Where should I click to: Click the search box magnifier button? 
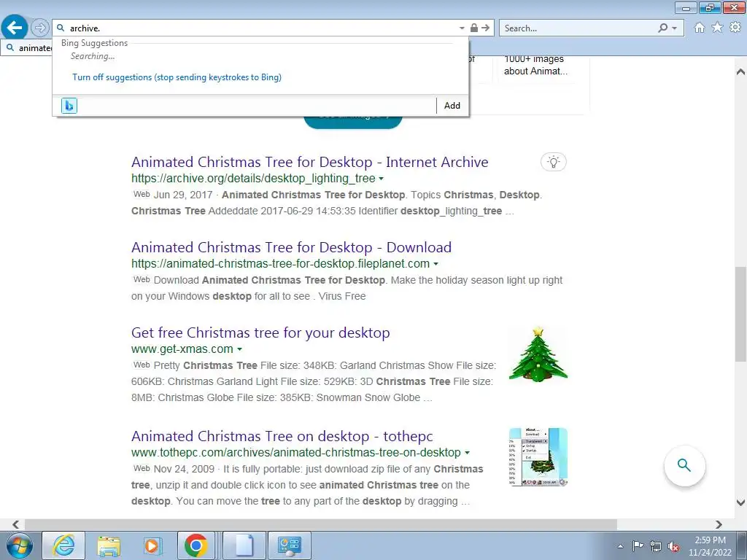(662, 28)
